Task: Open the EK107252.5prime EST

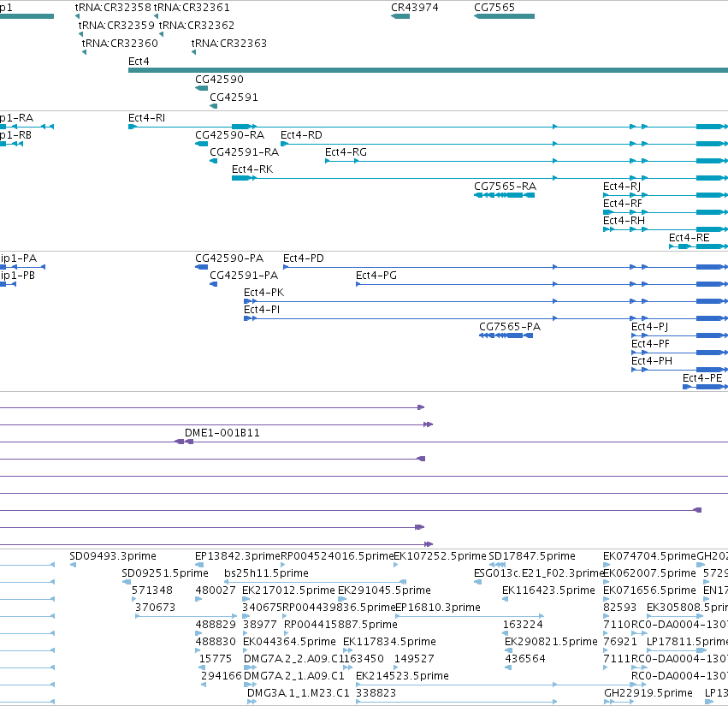Action: (395, 565)
